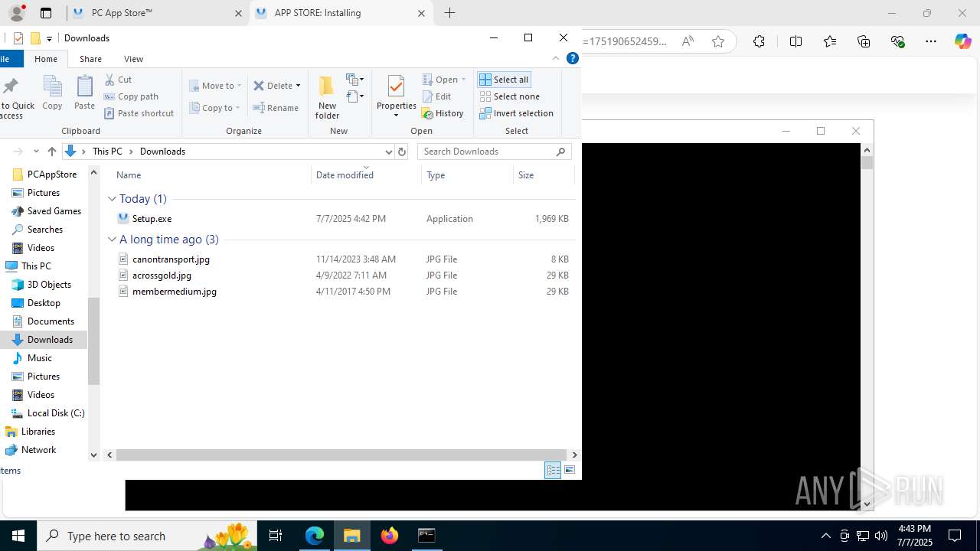
Task: Open the Delete dropdown arrow
Action: click(298, 86)
